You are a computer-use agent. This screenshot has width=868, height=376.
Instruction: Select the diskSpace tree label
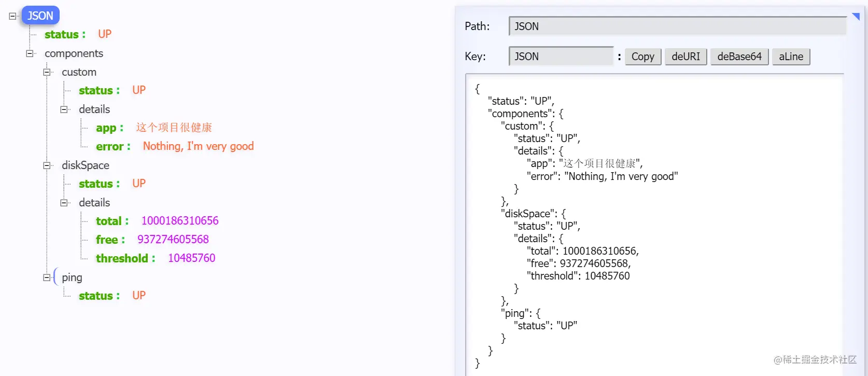click(86, 165)
